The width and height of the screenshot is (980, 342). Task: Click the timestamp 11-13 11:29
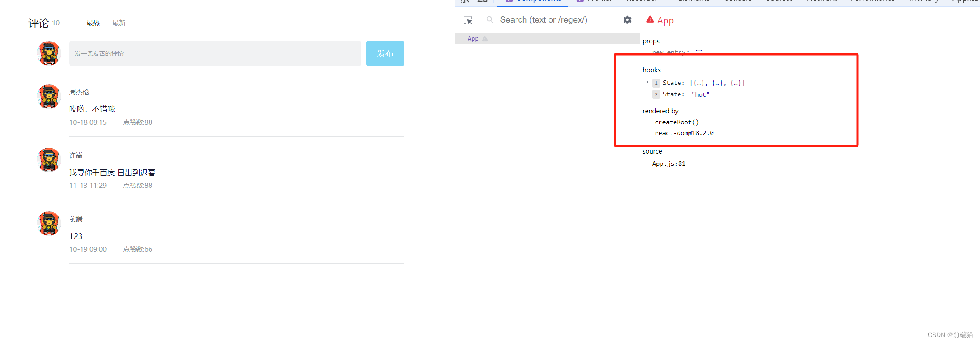88,186
